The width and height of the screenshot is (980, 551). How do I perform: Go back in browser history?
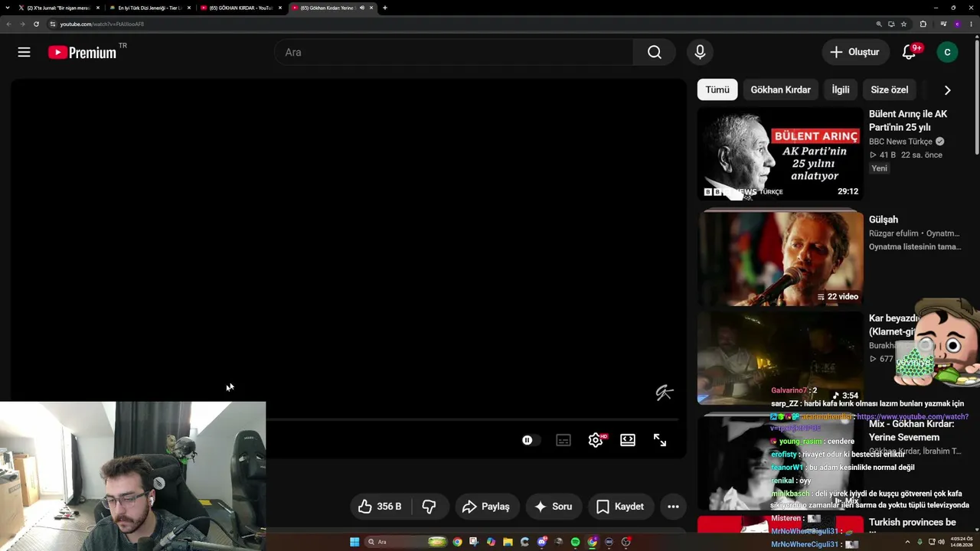[9, 24]
